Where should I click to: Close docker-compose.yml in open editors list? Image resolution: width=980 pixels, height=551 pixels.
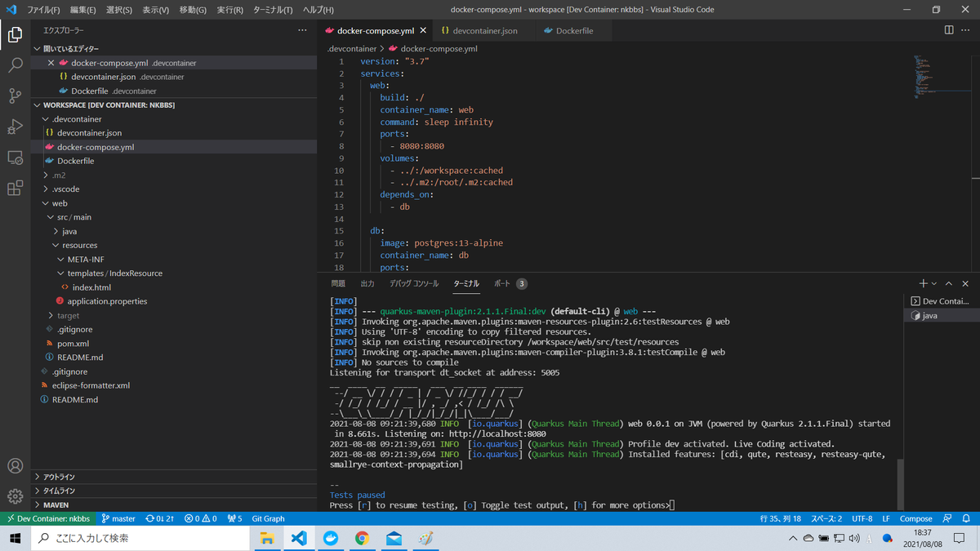51,63
